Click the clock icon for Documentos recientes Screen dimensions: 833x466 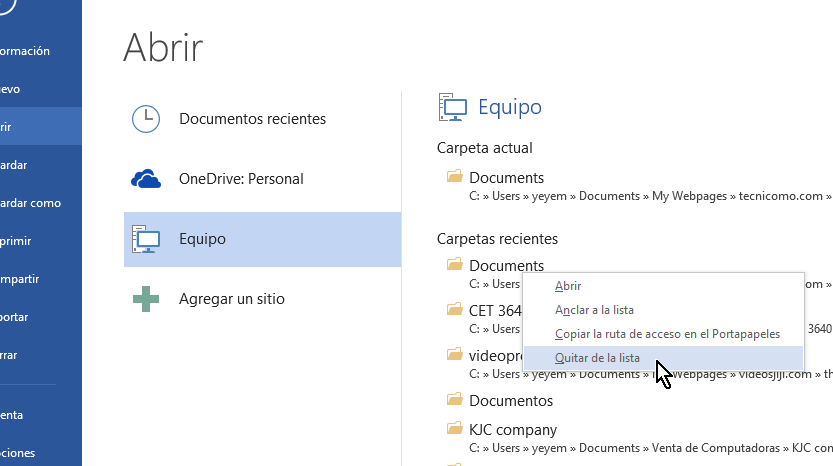(x=146, y=119)
